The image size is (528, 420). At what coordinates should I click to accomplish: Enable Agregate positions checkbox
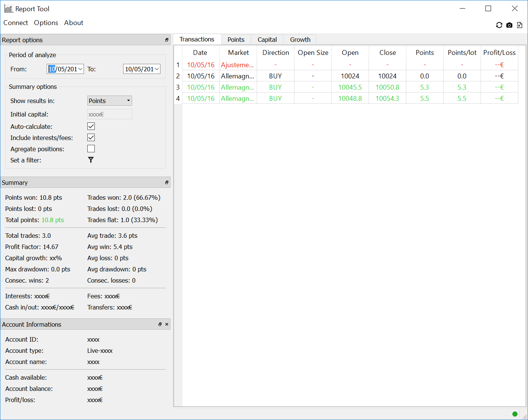(x=91, y=149)
